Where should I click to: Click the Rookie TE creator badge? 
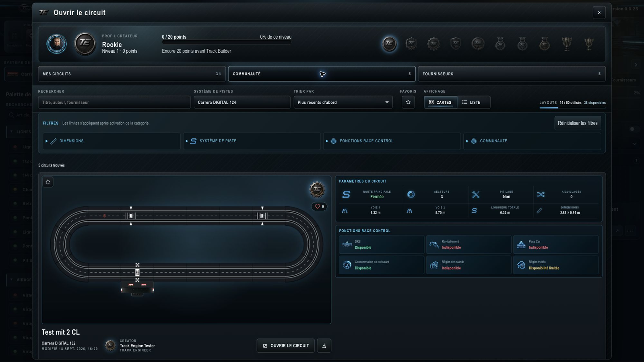[x=85, y=43]
